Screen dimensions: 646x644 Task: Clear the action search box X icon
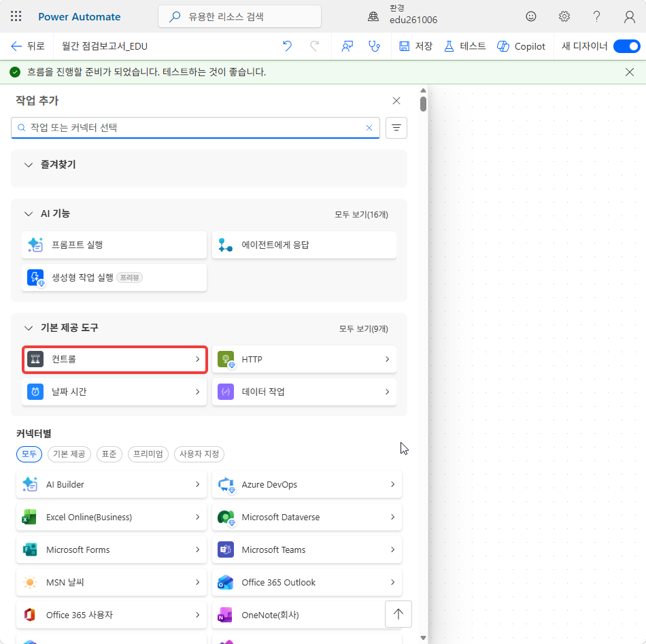(369, 128)
